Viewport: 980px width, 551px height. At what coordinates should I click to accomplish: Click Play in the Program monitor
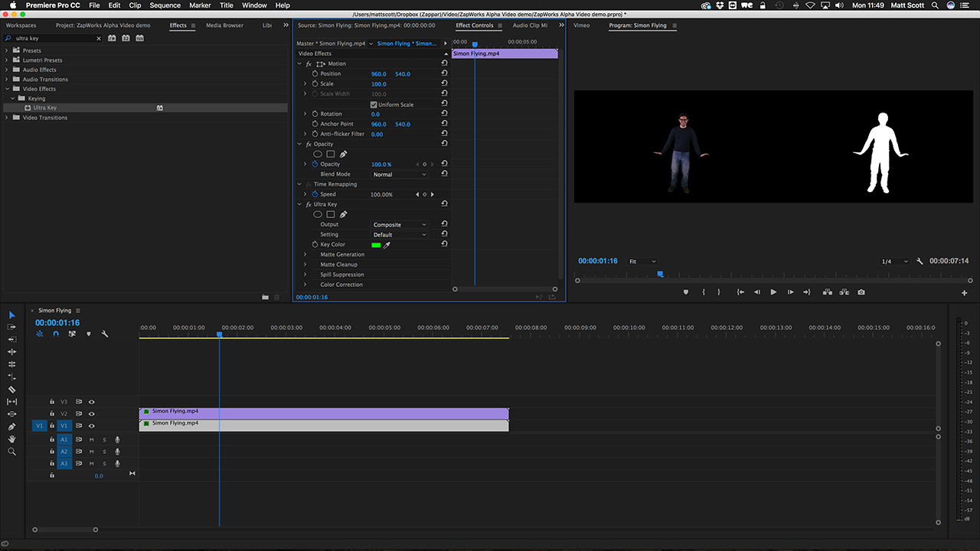(x=773, y=292)
